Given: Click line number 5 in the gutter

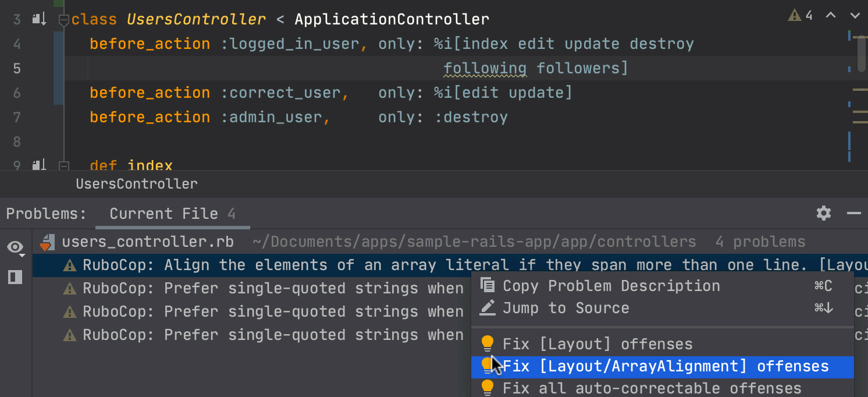Looking at the screenshot, I should (17, 69).
